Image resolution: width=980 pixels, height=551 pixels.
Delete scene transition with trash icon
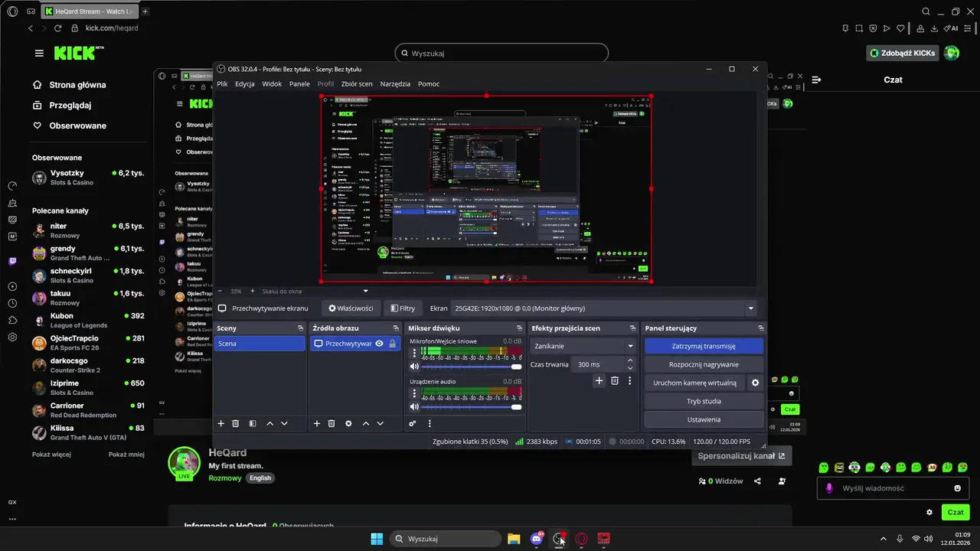615,380
